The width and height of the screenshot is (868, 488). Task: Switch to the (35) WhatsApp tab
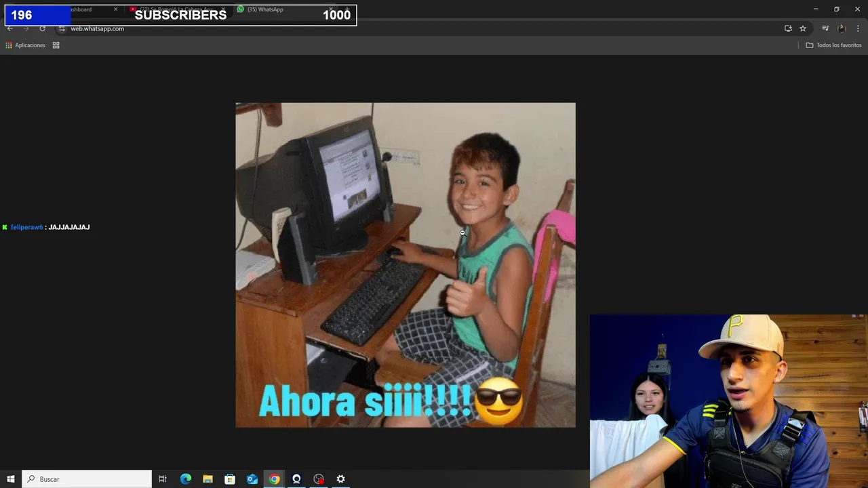[285, 9]
